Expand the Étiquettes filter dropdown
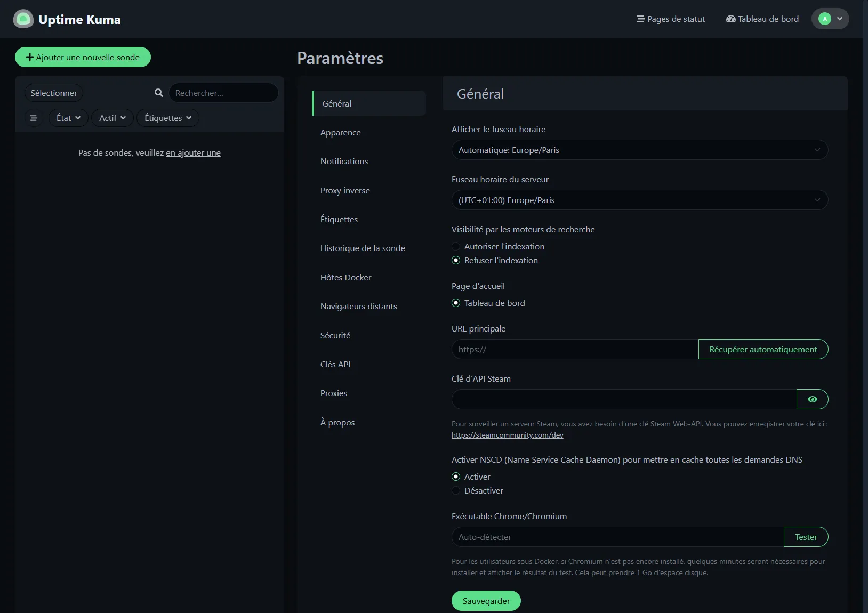The height and width of the screenshot is (613, 868). (167, 118)
